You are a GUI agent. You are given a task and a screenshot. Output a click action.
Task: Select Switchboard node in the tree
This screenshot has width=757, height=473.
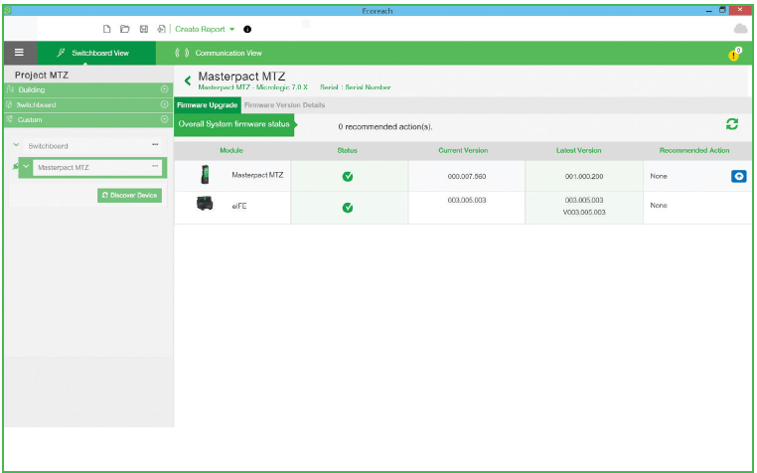[92, 146]
